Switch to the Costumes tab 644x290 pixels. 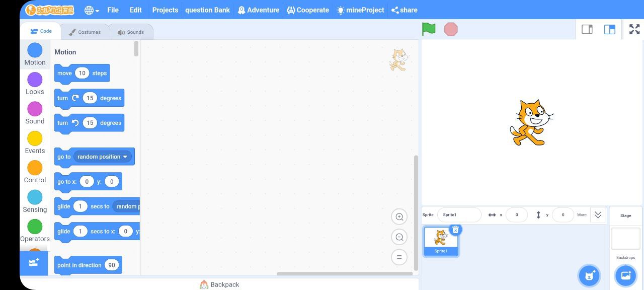tap(85, 32)
